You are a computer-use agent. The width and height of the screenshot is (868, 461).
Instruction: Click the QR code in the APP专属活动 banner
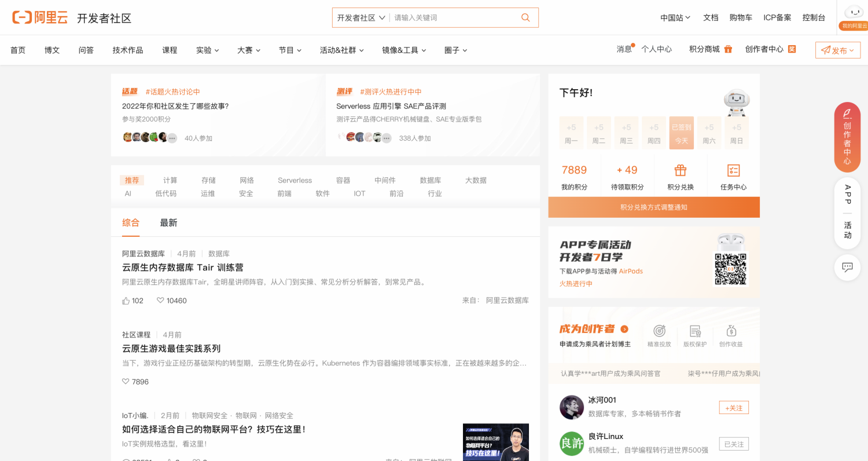coord(730,269)
